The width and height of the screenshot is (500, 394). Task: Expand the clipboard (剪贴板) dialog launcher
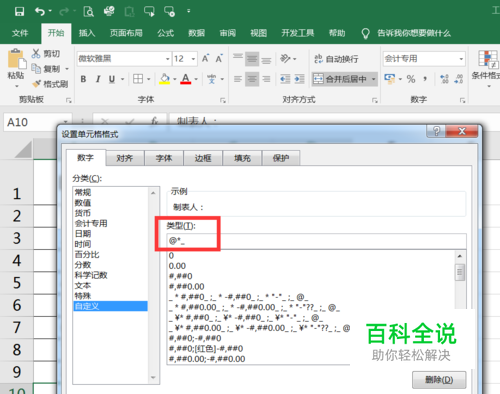click(69, 100)
